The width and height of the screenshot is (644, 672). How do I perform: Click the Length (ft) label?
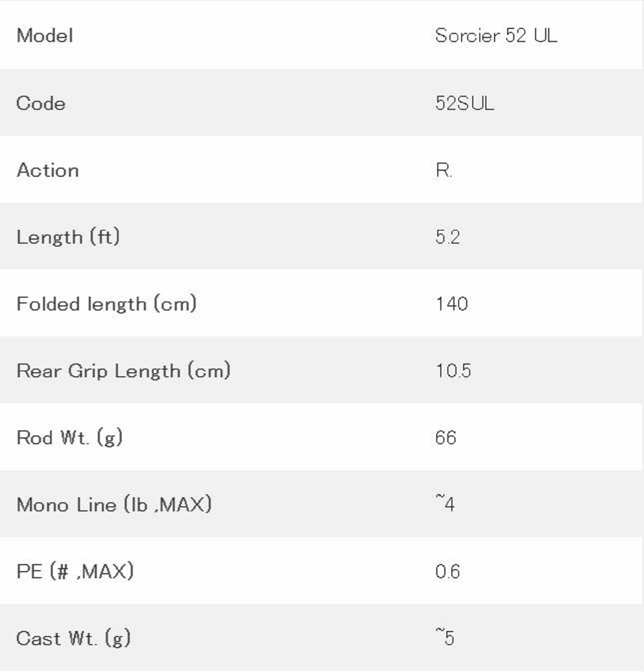[x=68, y=237]
